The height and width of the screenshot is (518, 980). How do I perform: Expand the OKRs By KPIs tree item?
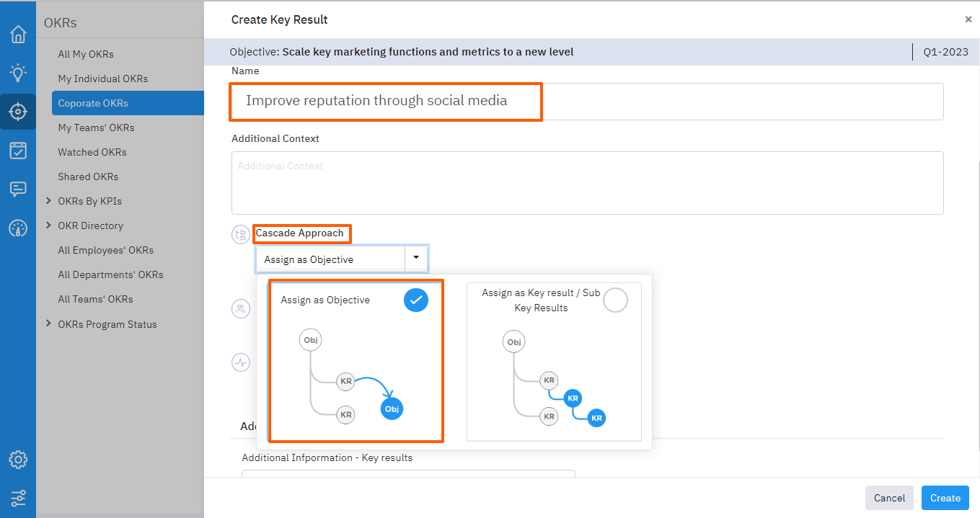tap(48, 201)
